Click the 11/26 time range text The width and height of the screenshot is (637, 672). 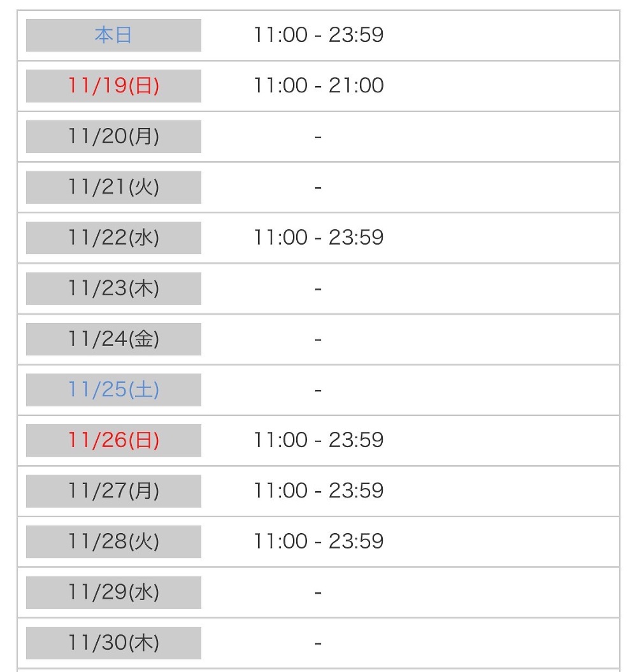click(318, 440)
